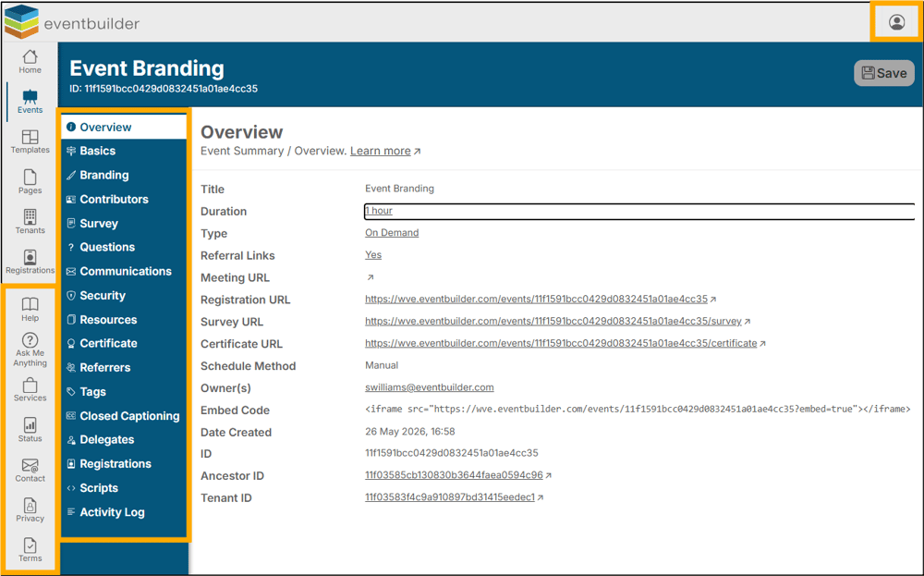Open Events in left sidebar
The image size is (924, 576).
point(30,102)
